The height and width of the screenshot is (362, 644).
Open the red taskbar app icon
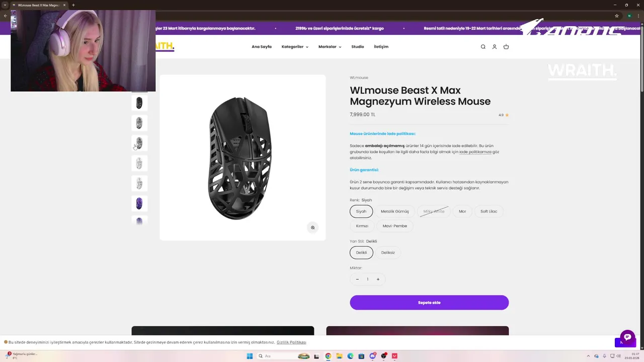pyautogui.click(x=394, y=356)
